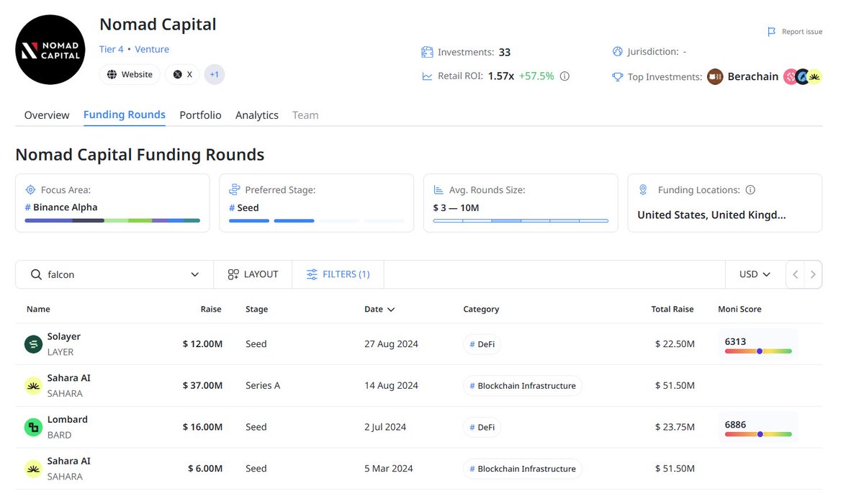Image resolution: width=864 pixels, height=504 pixels.
Task: Click the Binance Alpha focus tag
Action: coord(61,207)
